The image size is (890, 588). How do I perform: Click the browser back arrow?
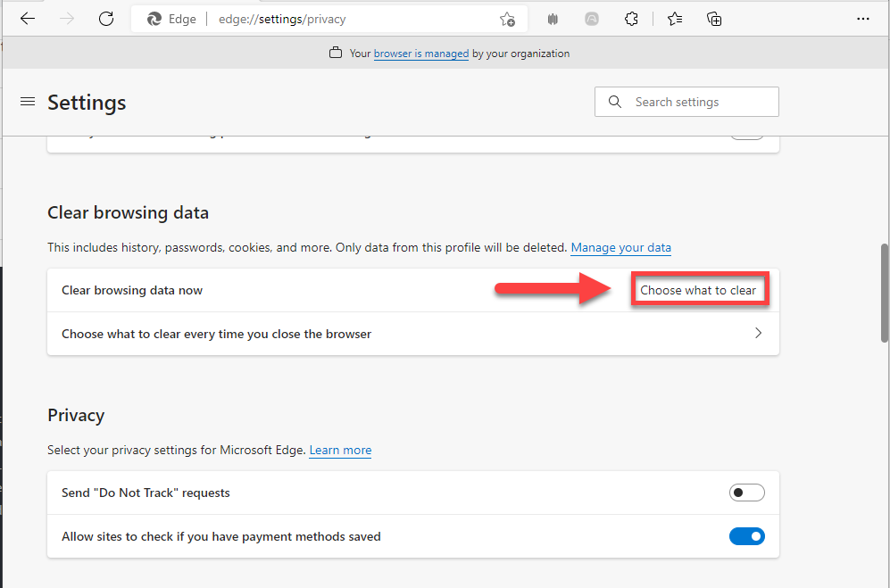(x=28, y=19)
